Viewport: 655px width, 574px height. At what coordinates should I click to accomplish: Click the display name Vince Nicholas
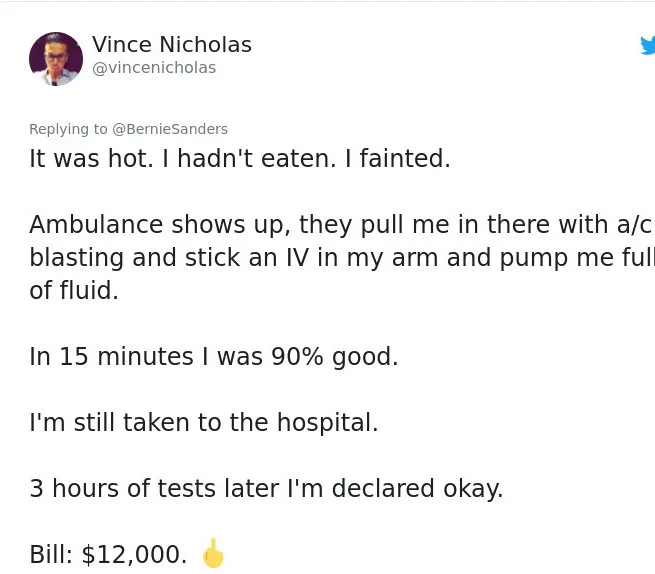tap(172, 45)
